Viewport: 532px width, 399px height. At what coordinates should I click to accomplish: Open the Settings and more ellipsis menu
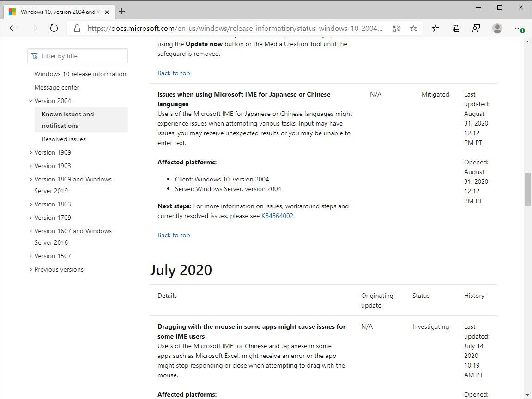tap(519, 29)
